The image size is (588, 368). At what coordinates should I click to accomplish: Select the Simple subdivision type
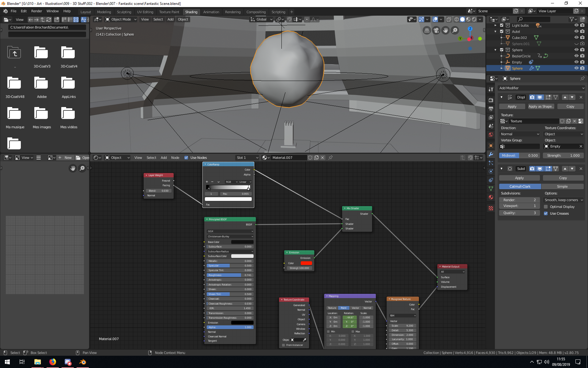point(562,186)
